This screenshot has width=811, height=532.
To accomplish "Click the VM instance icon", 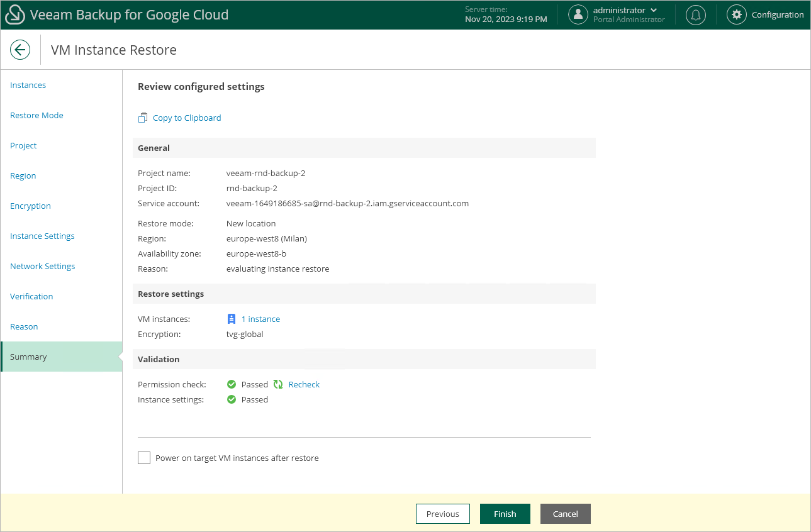I will 232,319.
